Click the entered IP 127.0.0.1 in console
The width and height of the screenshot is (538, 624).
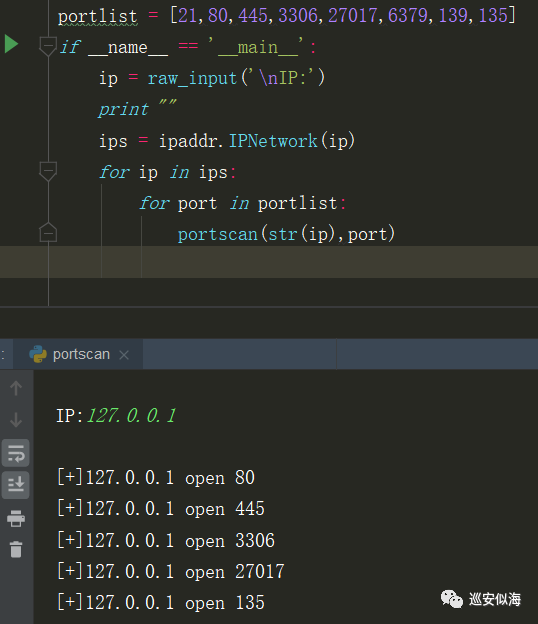131,416
